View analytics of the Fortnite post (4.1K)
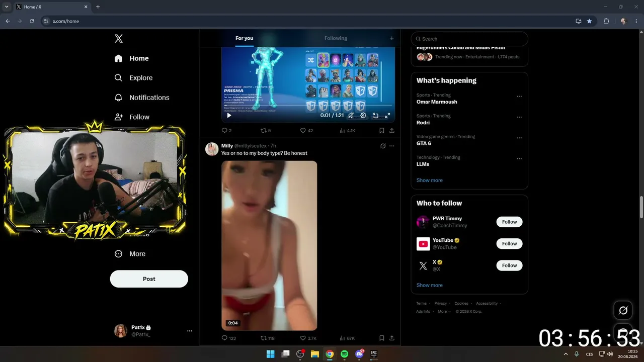 (347, 131)
